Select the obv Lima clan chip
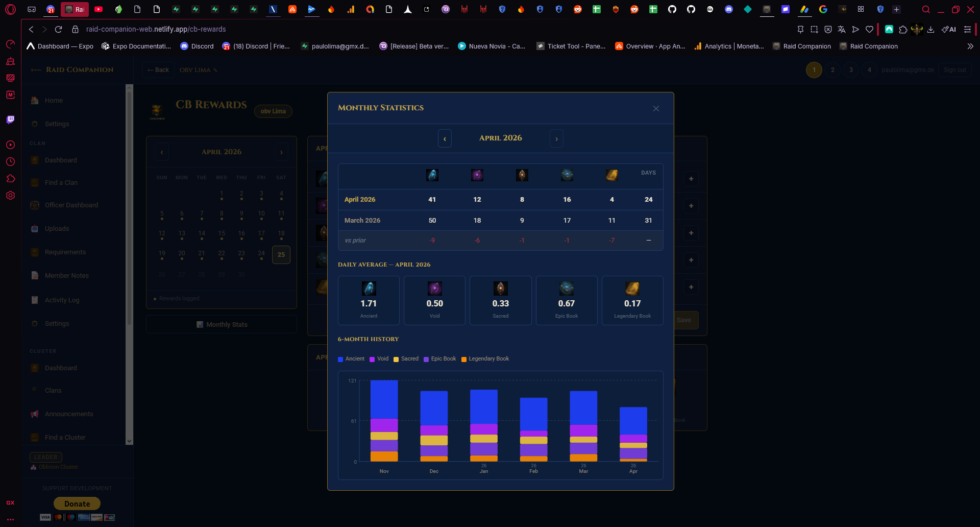Screen dimensions: 980x527 click(x=273, y=111)
